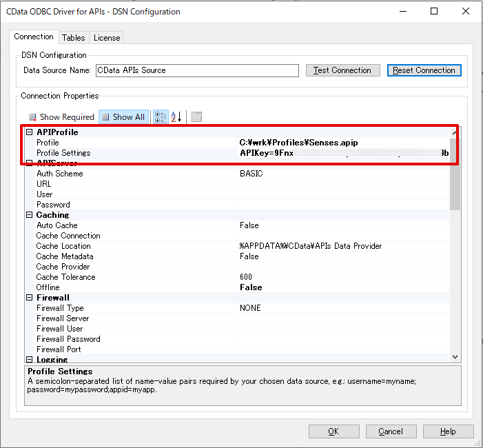The width and height of the screenshot is (483, 448).
Task: Click the Categorized view icon
Action: (x=160, y=117)
